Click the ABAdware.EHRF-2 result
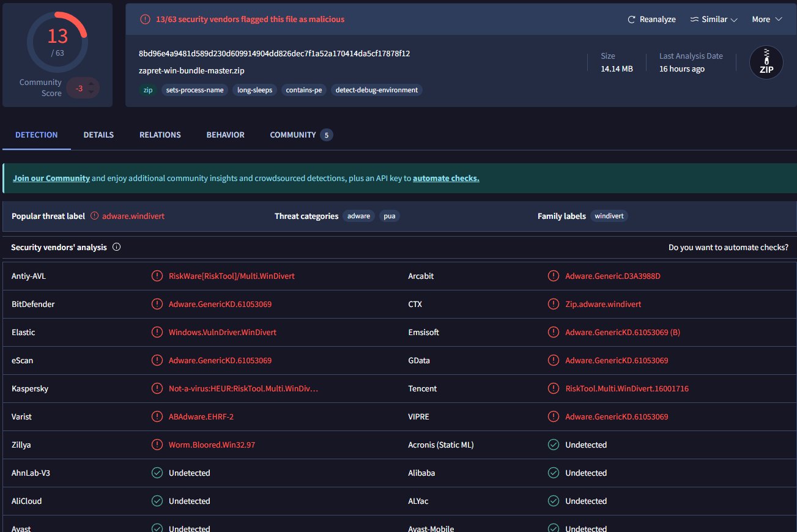 click(x=201, y=417)
